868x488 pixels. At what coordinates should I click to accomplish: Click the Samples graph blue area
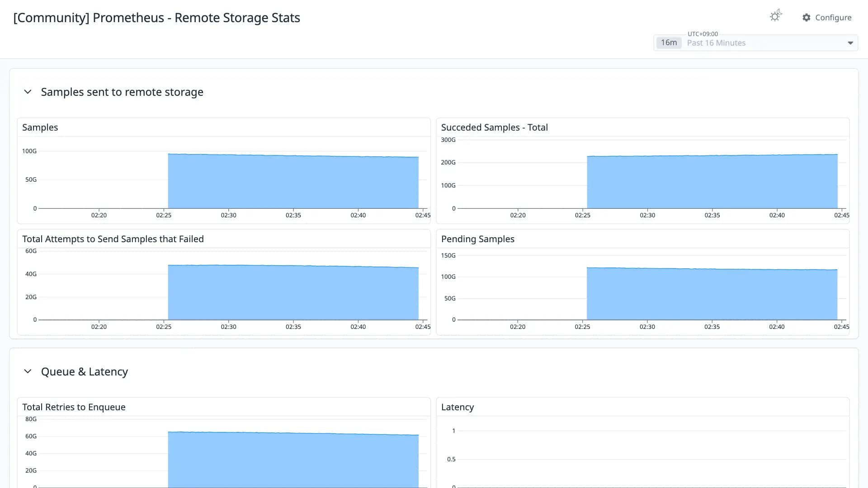(293, 182)
